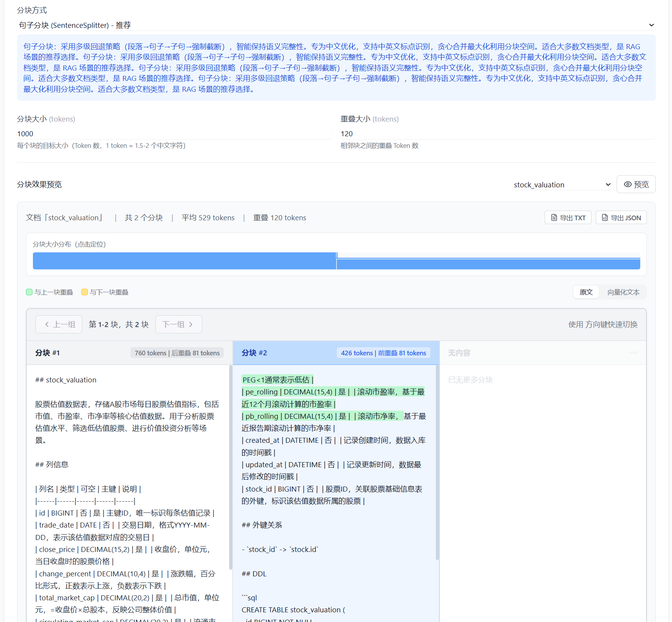Click the 760 tokens badge on chunk 1
This screenshot has width=672, height=622.
[177, 353]
